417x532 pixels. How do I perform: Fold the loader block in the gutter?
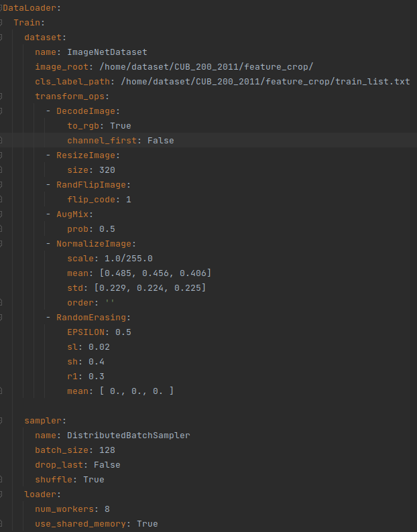[x=1, y=494]
